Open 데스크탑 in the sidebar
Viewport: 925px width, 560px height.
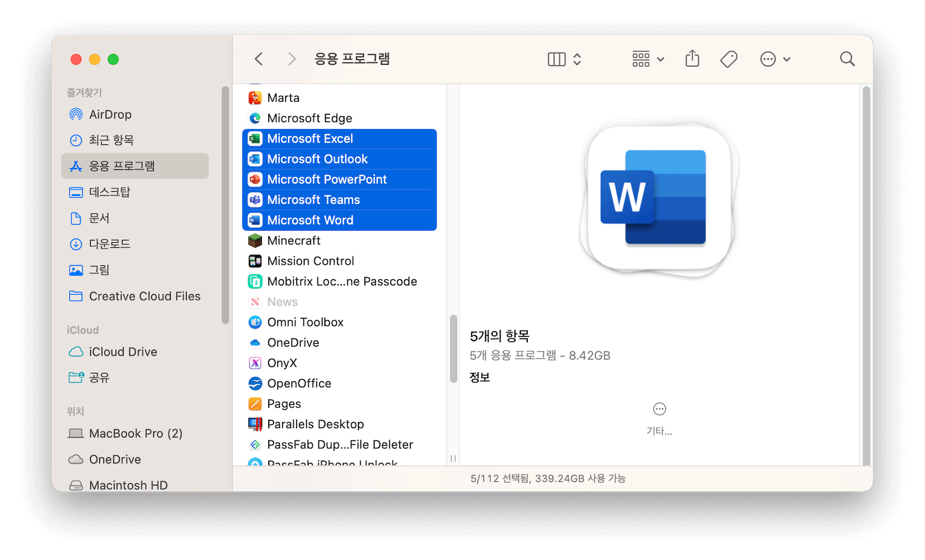[135, 192]
